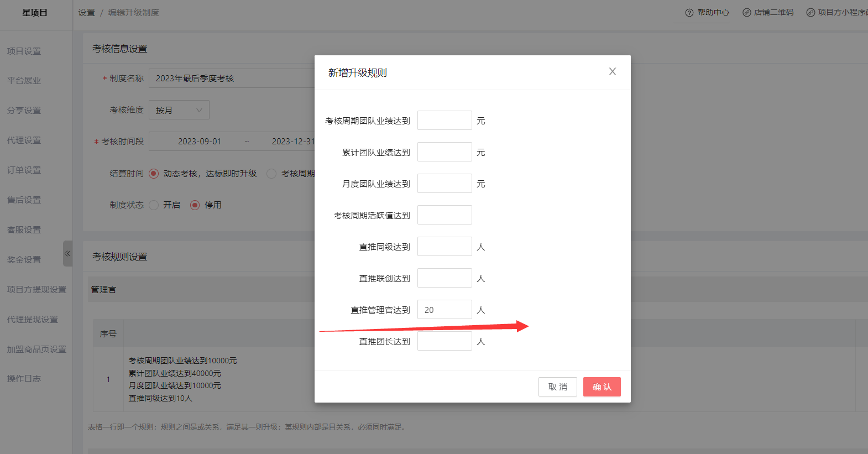This screenshot has height=454, width=868.
Task: Focus the 考核周期团队业绩达到 input field
Action: click(x=444, y=121)
